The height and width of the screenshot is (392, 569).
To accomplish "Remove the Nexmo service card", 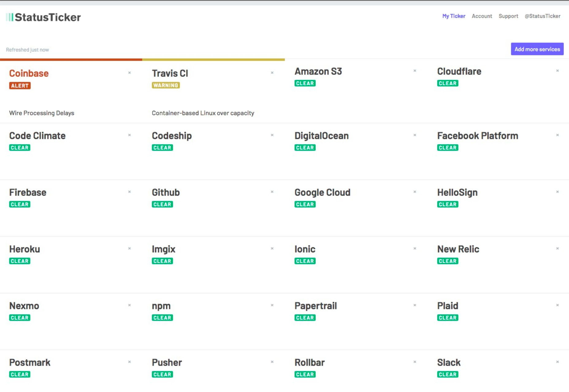I will (129, 305).
